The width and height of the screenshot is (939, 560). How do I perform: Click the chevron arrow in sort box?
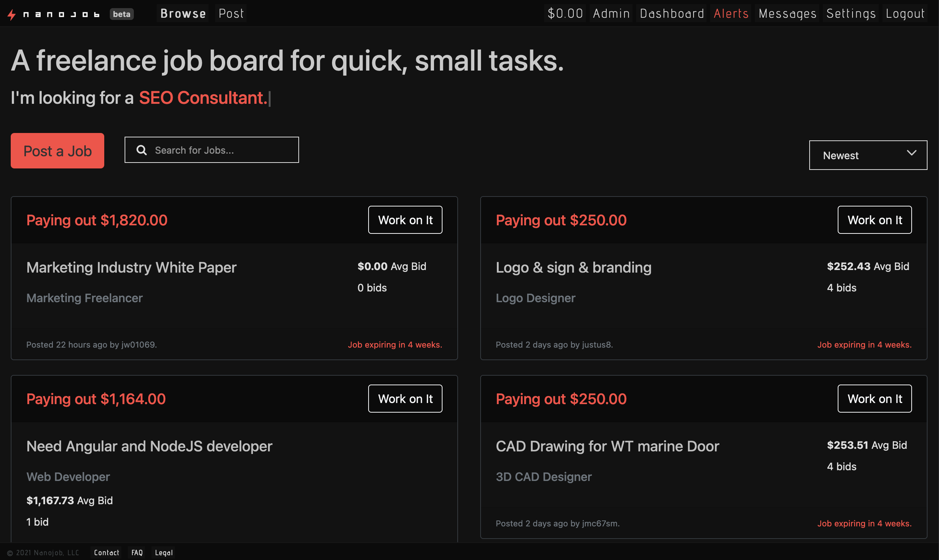(911, 153)
